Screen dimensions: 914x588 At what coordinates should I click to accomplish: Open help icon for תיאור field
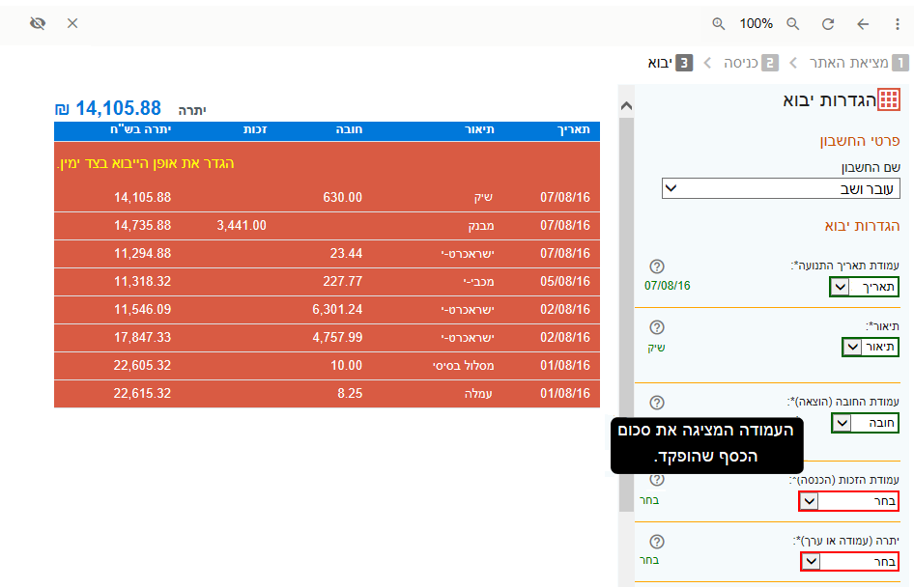(657, 327)
